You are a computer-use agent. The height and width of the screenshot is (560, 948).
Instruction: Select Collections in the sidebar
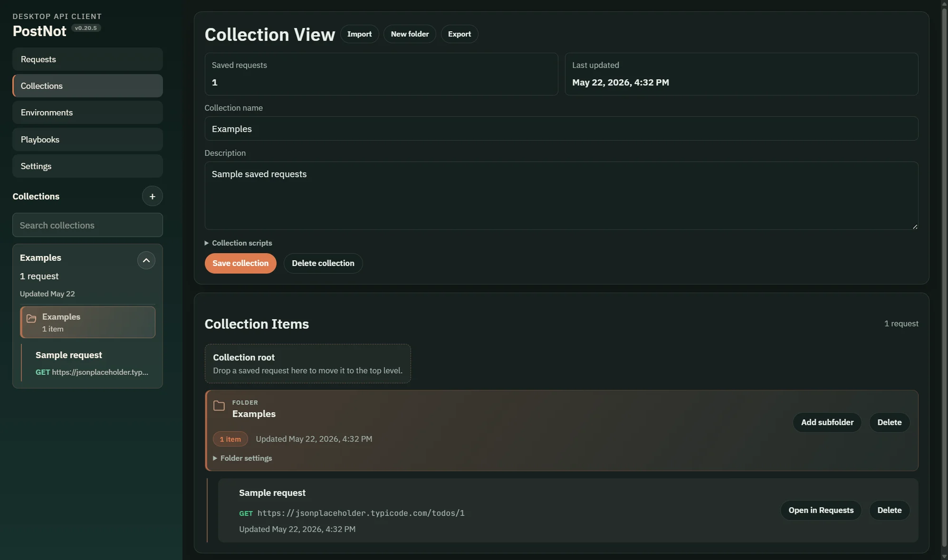click(87, 86)
